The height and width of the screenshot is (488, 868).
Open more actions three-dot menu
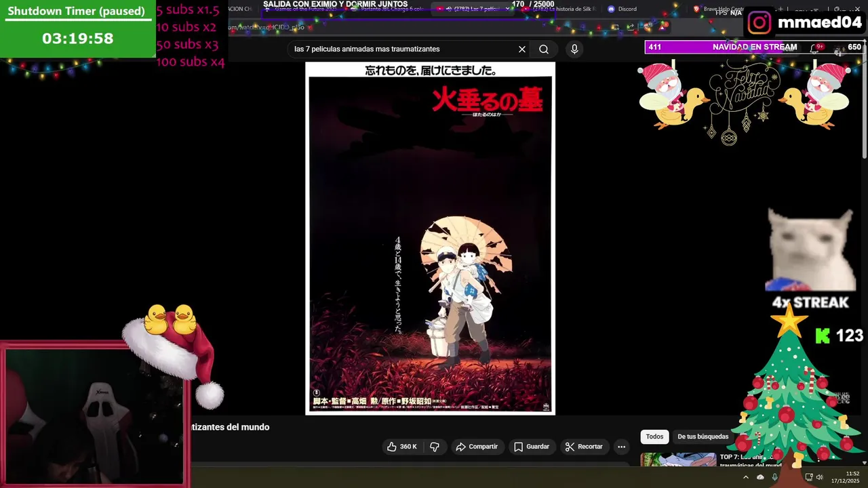coord(621,447)
